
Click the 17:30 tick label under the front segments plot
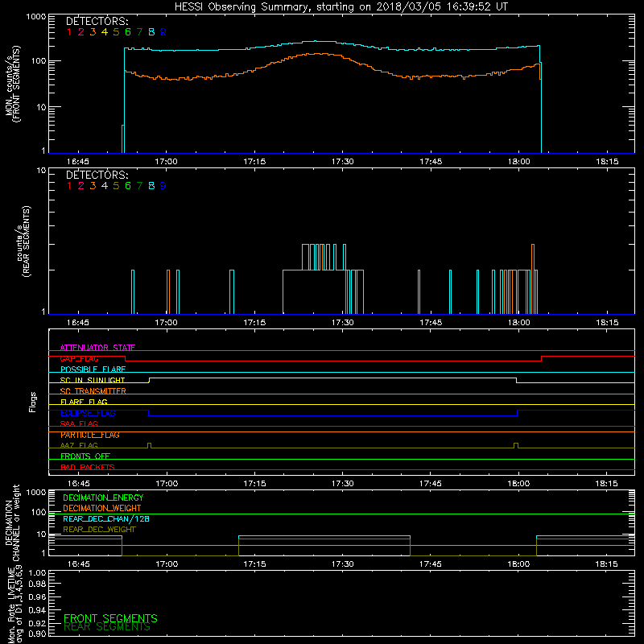coord(343,162)
